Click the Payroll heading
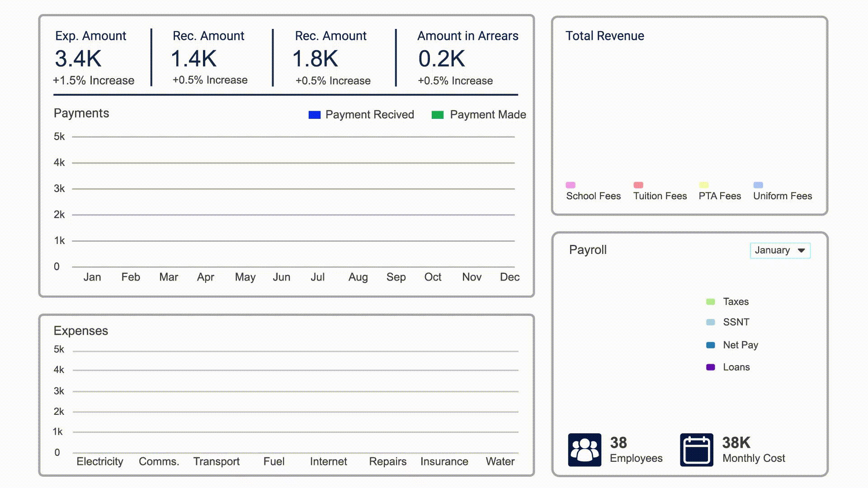 (588, 250)
